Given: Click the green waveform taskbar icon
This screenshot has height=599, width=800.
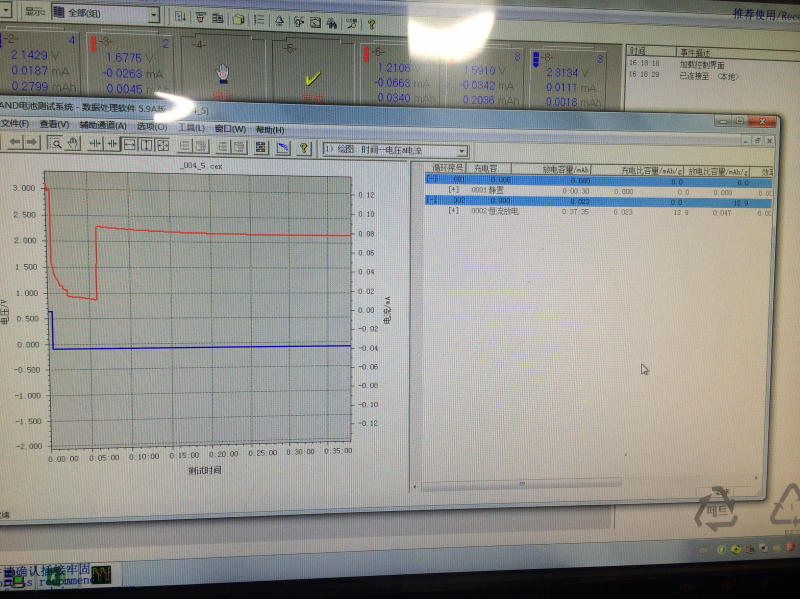Looking at the screenshot, I should point(101,575).
